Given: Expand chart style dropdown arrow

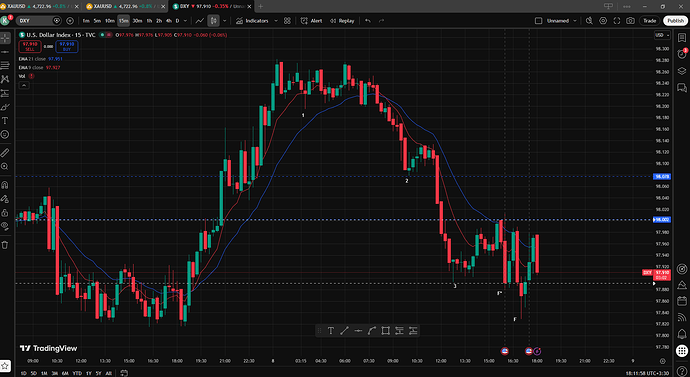Looking at the screenshot, I should click(x=224, y=21).
